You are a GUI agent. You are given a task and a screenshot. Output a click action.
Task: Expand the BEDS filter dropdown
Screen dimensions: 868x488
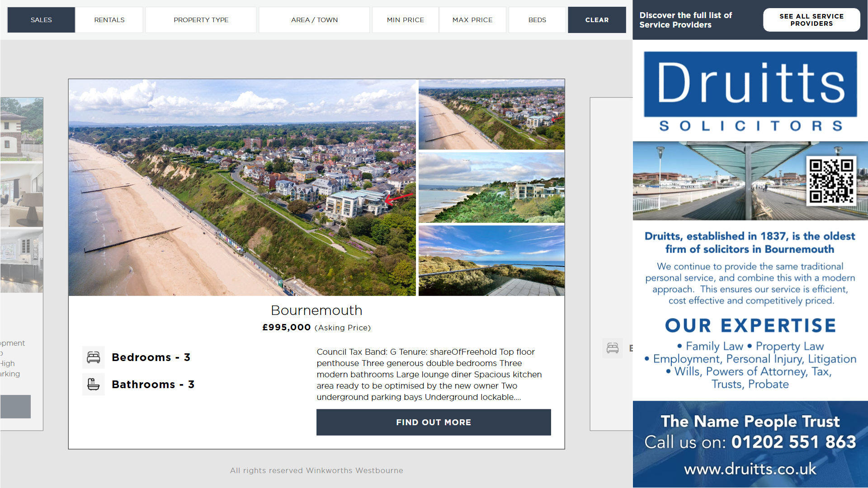point(537,20)
